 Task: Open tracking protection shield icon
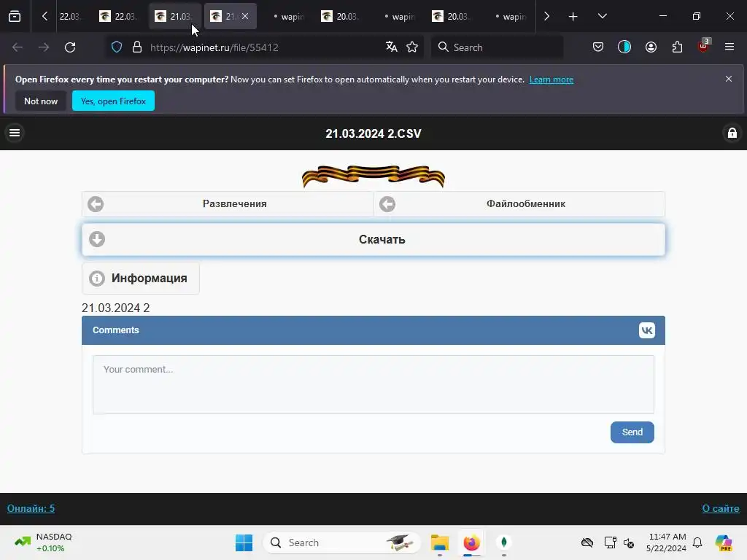(117, 47)
